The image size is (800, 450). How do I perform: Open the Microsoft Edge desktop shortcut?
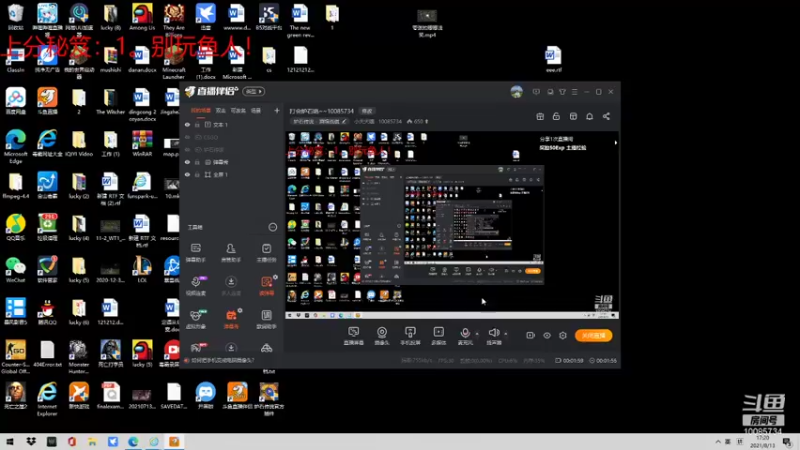coord(15,147)
